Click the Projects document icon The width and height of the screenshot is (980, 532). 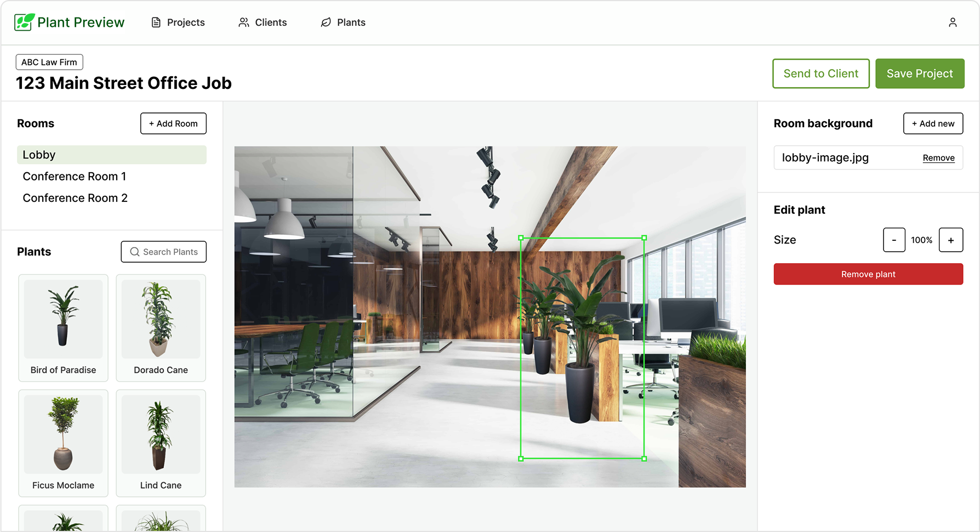[x=156, y=22]
